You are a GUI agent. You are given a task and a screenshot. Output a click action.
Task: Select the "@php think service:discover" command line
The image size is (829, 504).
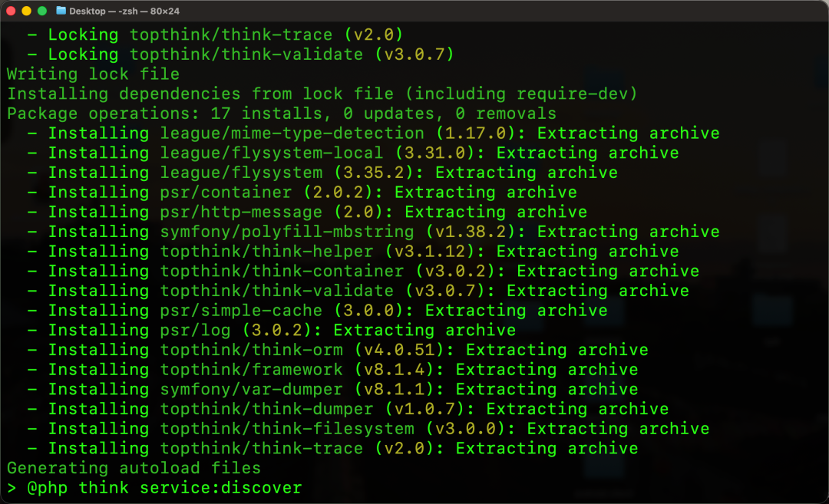154,488
